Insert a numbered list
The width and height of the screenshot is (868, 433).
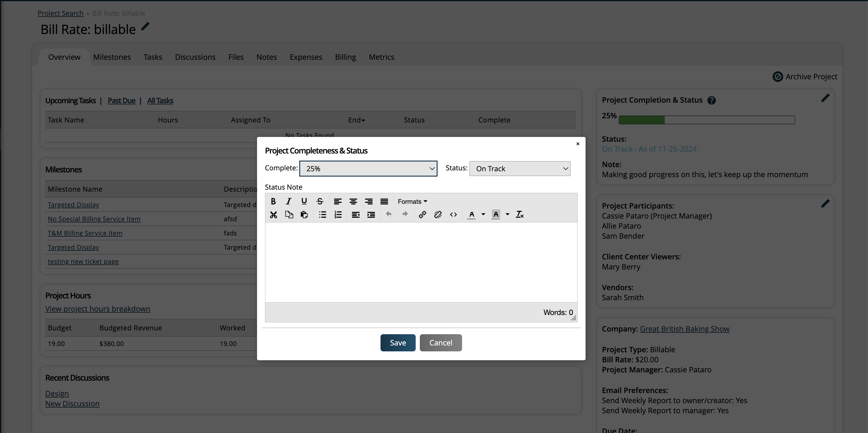click(x=338, y=214)
